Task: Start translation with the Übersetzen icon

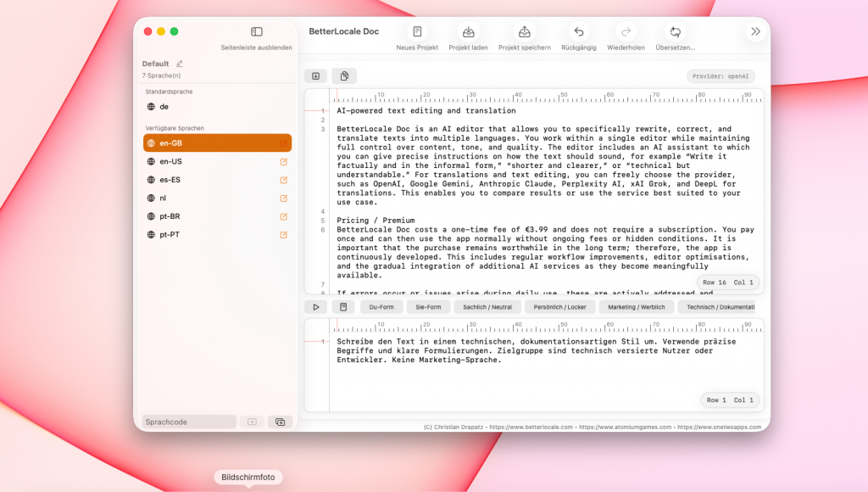Action: [x=675, y=32]
